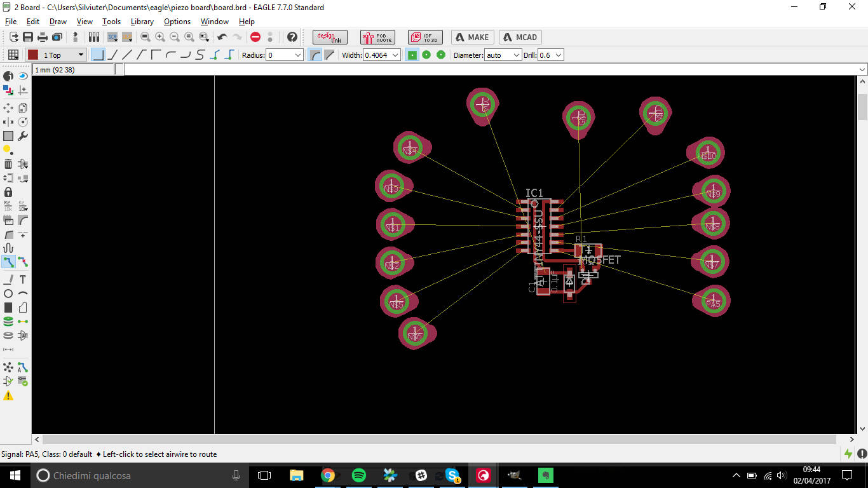Run the Ratsnest tool
This screenshot has width=868, height=488.
tap(8, 367)
